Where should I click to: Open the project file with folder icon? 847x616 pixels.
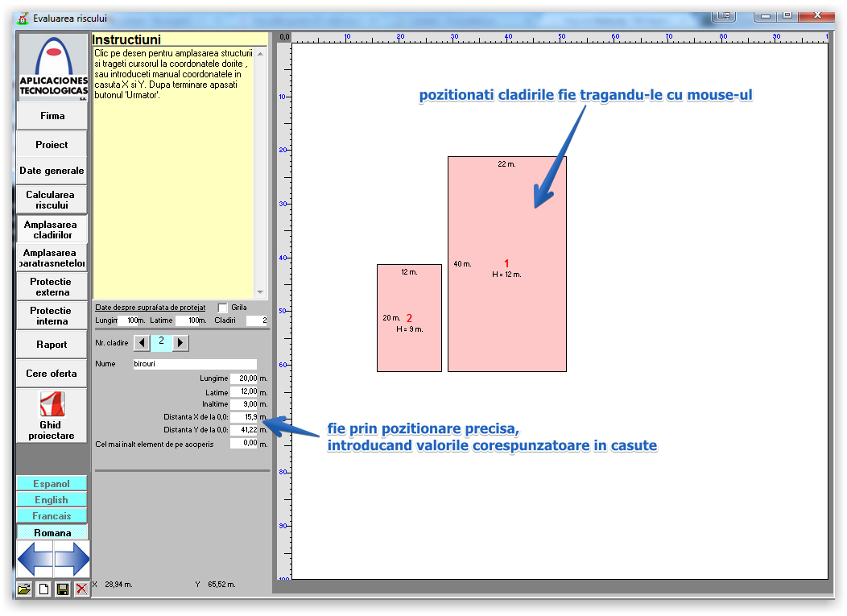pos(24,589)
